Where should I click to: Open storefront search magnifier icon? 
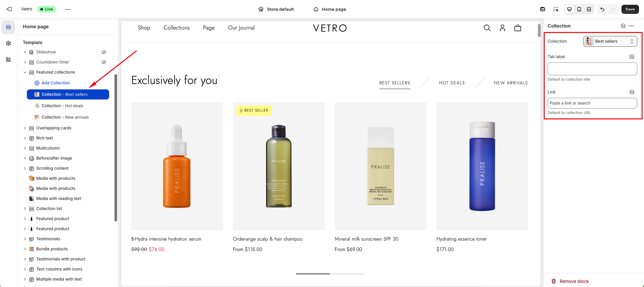(x=487, y=28)
